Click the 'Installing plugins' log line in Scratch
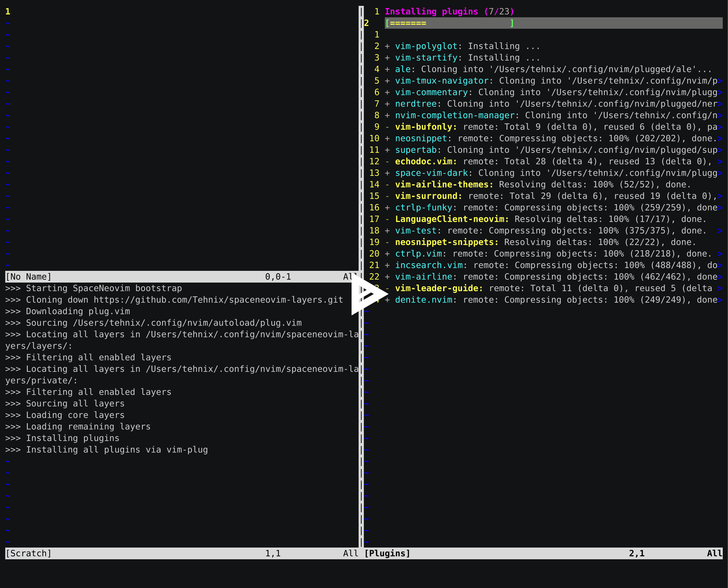The height and width of the screenshot is (588, 728). click(x=62, y=438)
